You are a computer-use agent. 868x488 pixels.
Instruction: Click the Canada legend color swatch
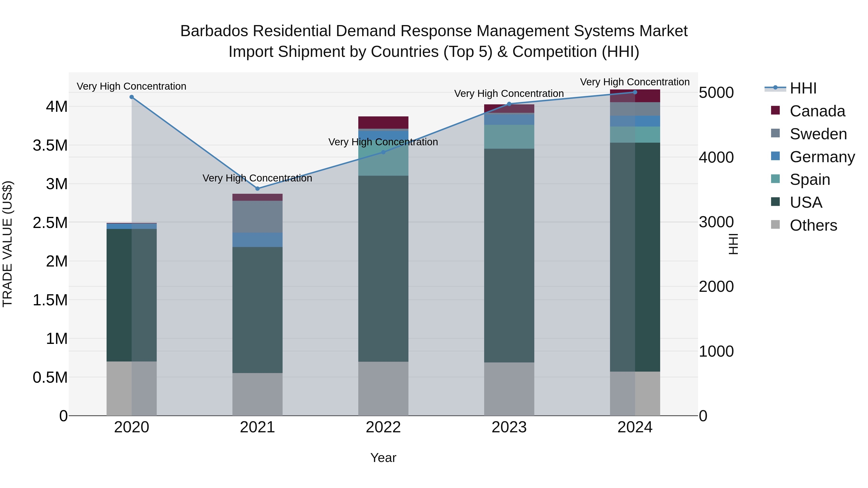tap(775, 110)
